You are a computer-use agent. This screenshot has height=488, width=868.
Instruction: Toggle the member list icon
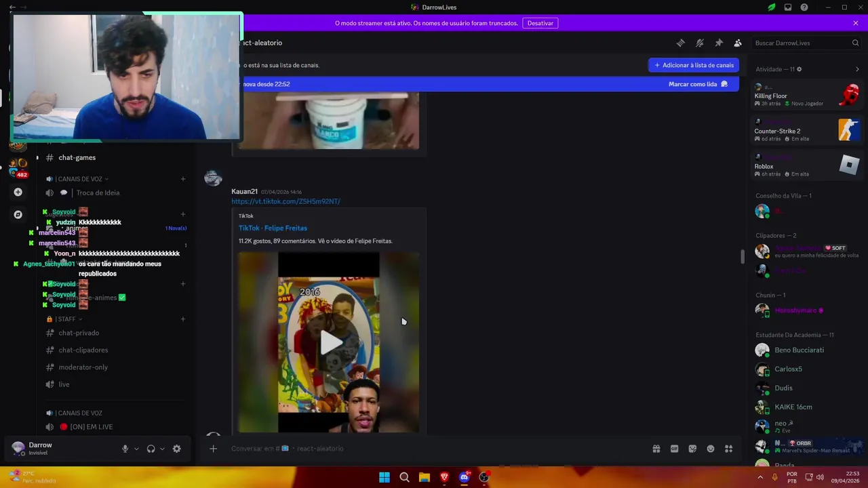coord(738,43)
